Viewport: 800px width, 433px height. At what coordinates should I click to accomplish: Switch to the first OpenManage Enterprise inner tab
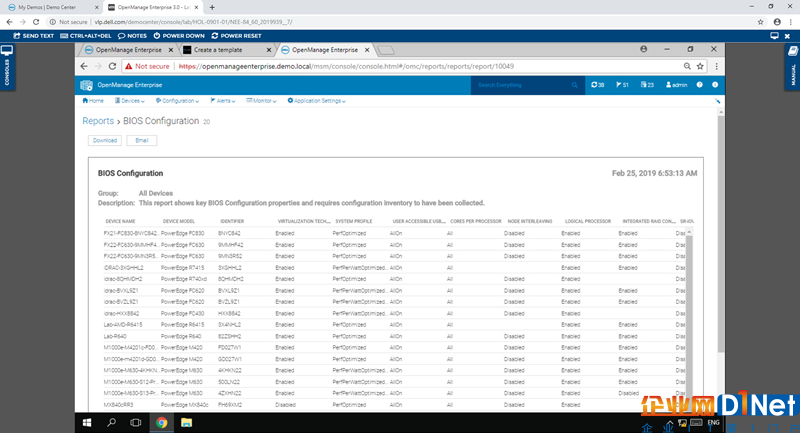[129, 50]
